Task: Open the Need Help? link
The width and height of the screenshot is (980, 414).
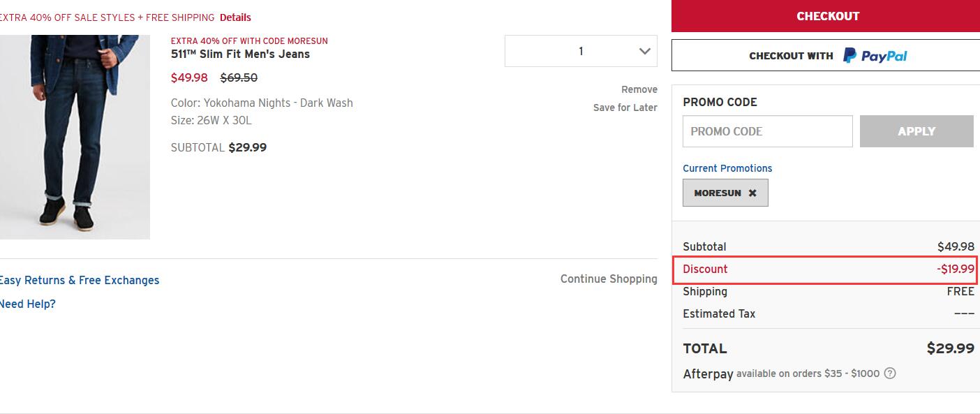Action: pyautogui.click(x=27, y=304)
